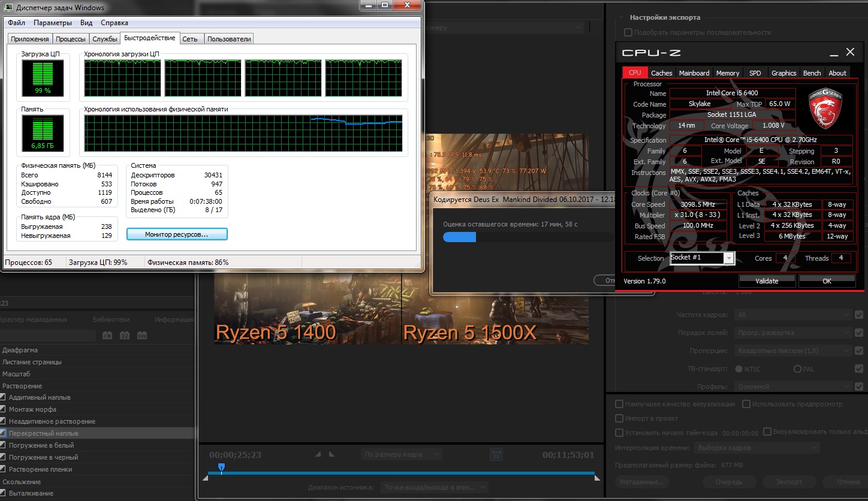Open the Mainboard tab in CPU-Z
This screenshot has height=501, width=868.
pyautogui.click(x=694, y=73)
